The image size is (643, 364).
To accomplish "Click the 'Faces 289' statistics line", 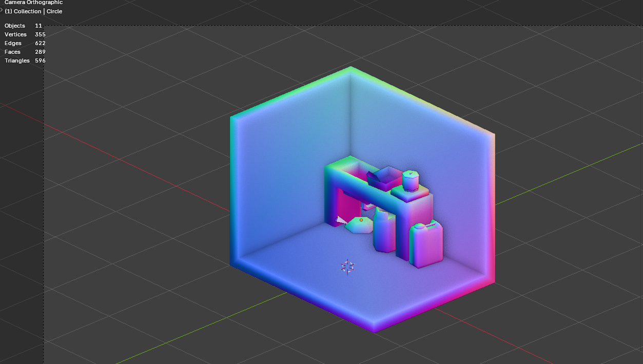I will pos(25,52).
